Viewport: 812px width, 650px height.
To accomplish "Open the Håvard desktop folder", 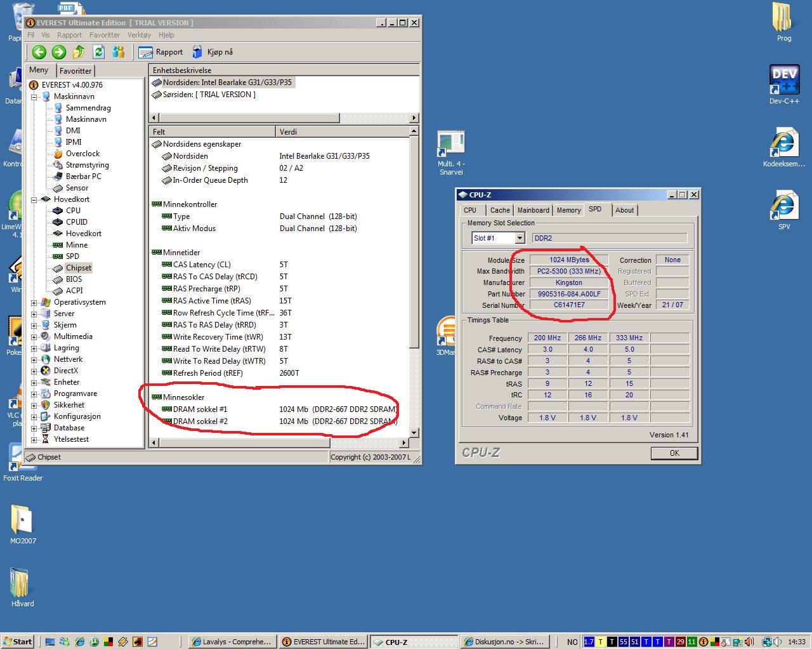I will (22, 587).
